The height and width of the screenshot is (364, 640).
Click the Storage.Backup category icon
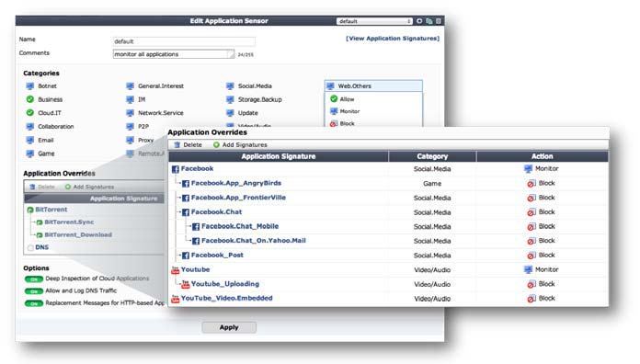230,99
